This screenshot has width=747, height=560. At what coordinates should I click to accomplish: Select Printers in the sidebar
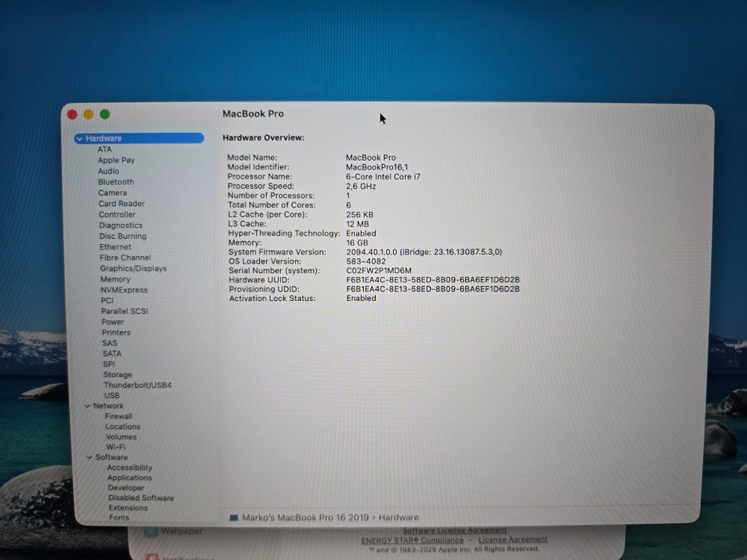116,332
